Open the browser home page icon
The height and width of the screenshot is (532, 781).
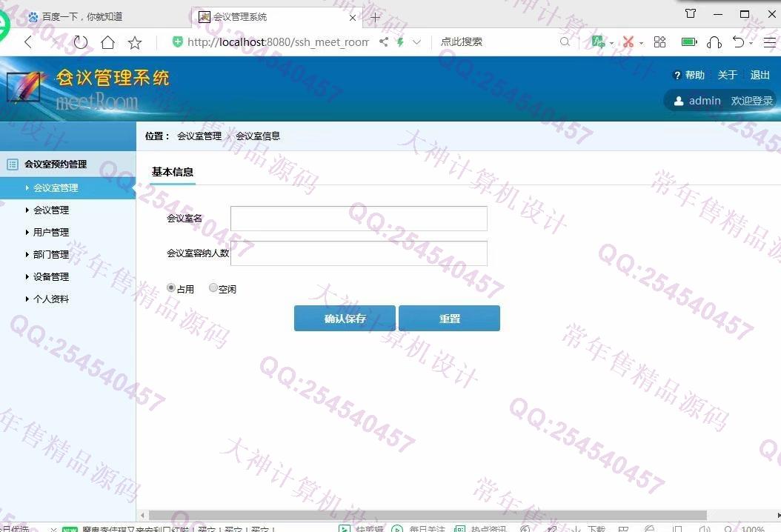coord(107,42)
